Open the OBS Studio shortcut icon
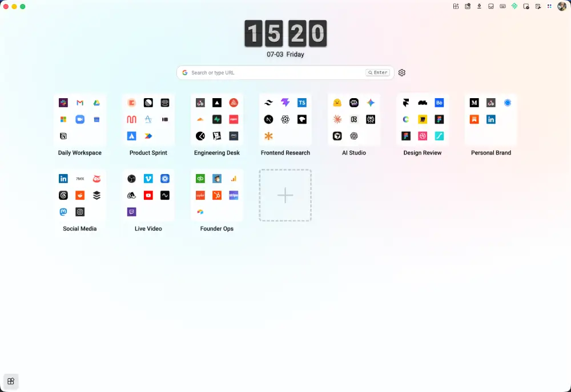The width and height of the screenshot is (571, 392). pyautogui.click(x=132, y=179)
